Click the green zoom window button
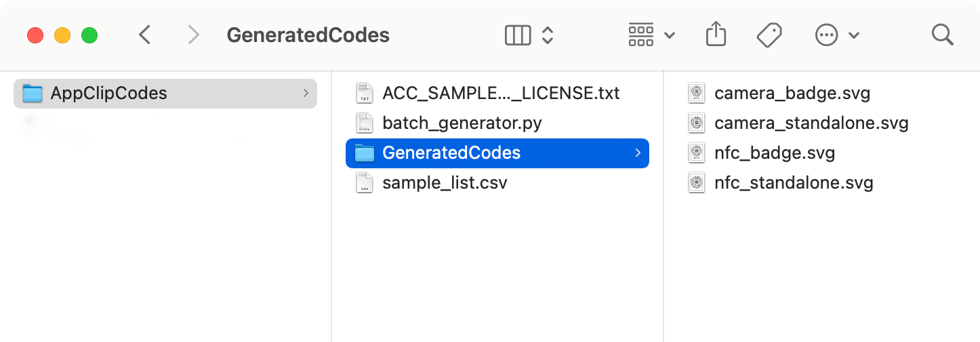Screen dimensions: 980x342 89,35
